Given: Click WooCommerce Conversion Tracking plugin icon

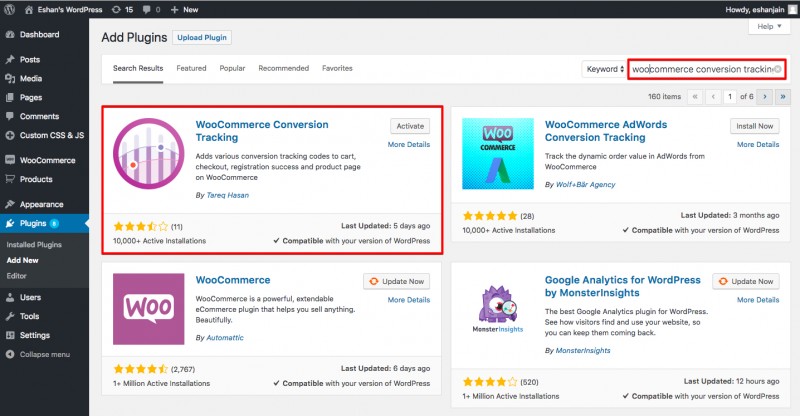Looking at the screenshot, I should (148, 154).
